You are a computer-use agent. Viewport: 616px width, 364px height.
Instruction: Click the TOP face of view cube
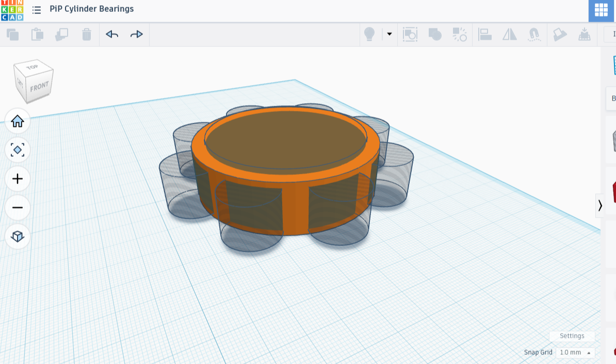pyautogui.click(x=33, y=67)
